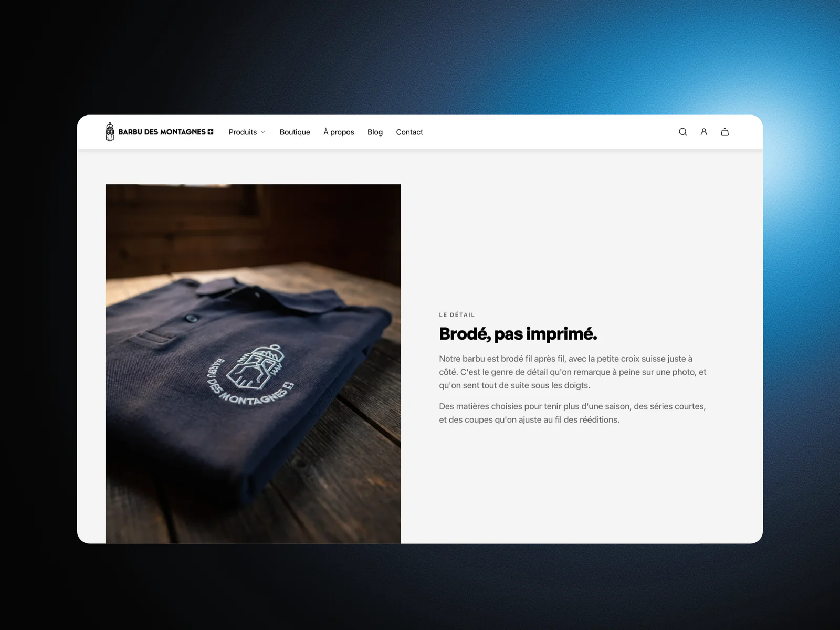Click the 'Brodé, pas imprimé.' heading
840x630 pixels.
(x=518, y=334)
